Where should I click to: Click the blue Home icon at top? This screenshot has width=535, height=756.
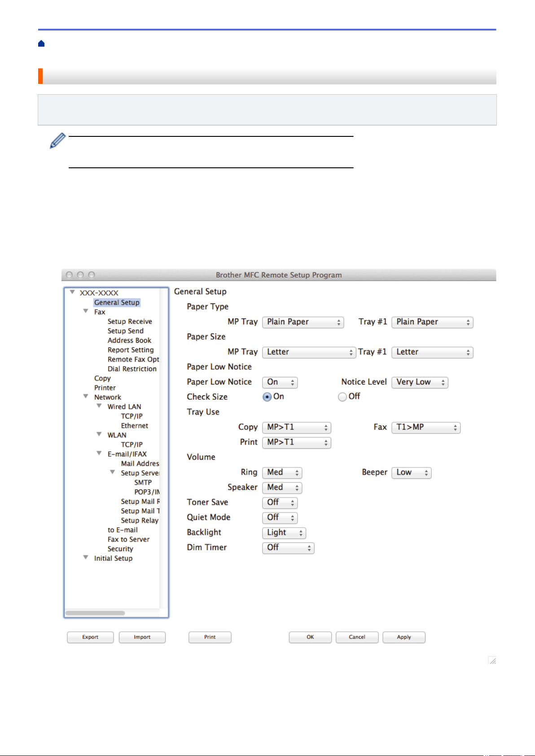pos(41,44)
